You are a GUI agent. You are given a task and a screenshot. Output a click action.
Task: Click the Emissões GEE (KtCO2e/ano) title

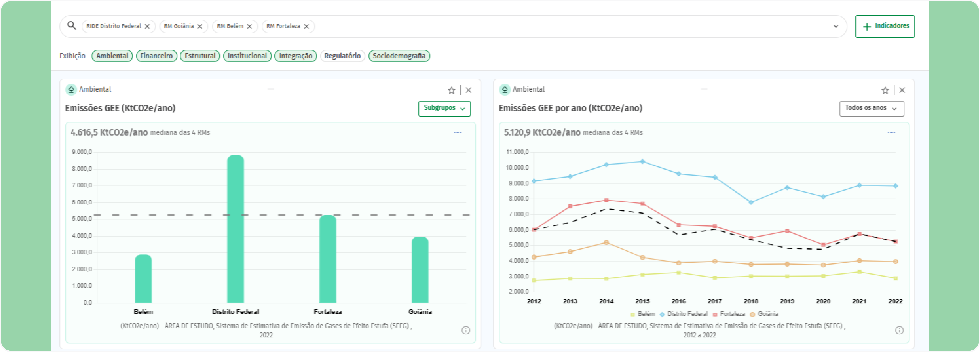pos(120,108)
